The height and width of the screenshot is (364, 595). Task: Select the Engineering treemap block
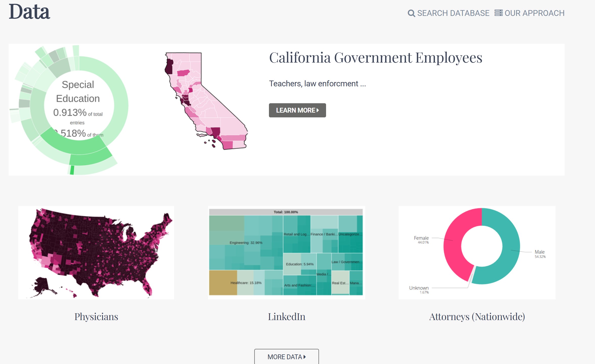(246, 242)
